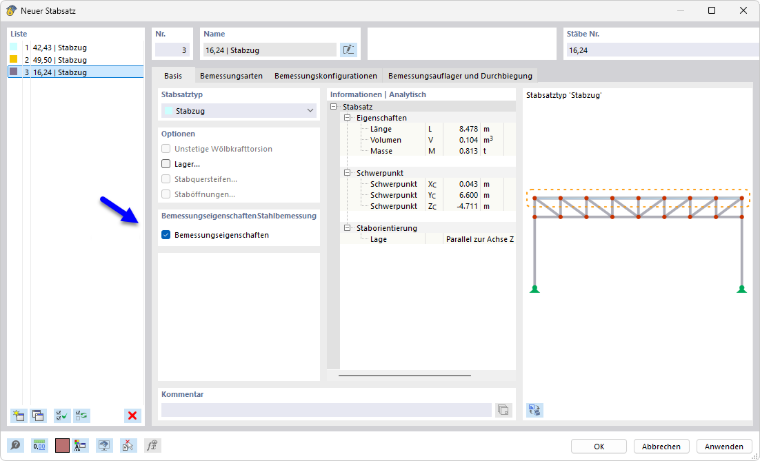Click the Länge value 8.478
Screen dimensions: 760x461
(468, 129)
